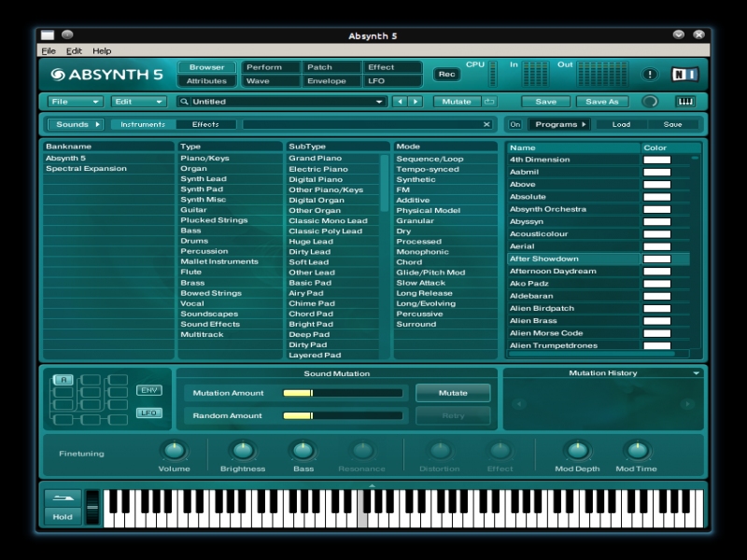Open the File dropdown in the toolbar
Viewport: 747px width, 560px height.
click(x=76, y=102)
